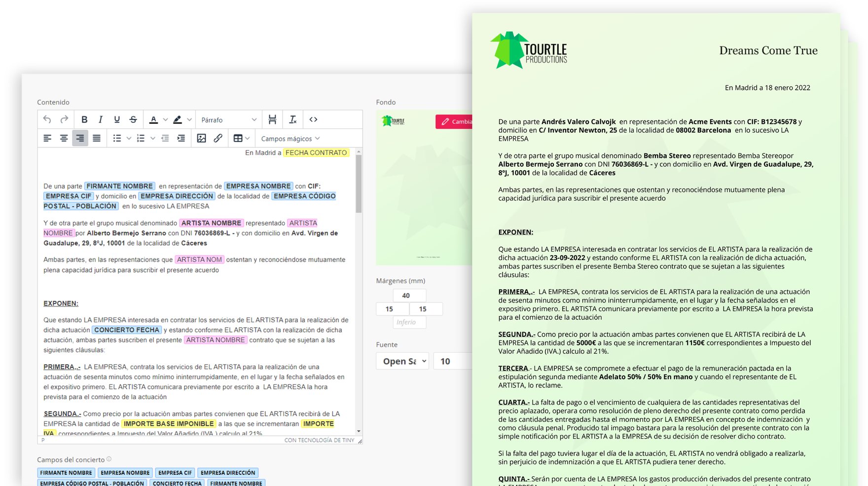Insert or edit a link
Screen dimensions: 868x486
click(x=218, y=138)
